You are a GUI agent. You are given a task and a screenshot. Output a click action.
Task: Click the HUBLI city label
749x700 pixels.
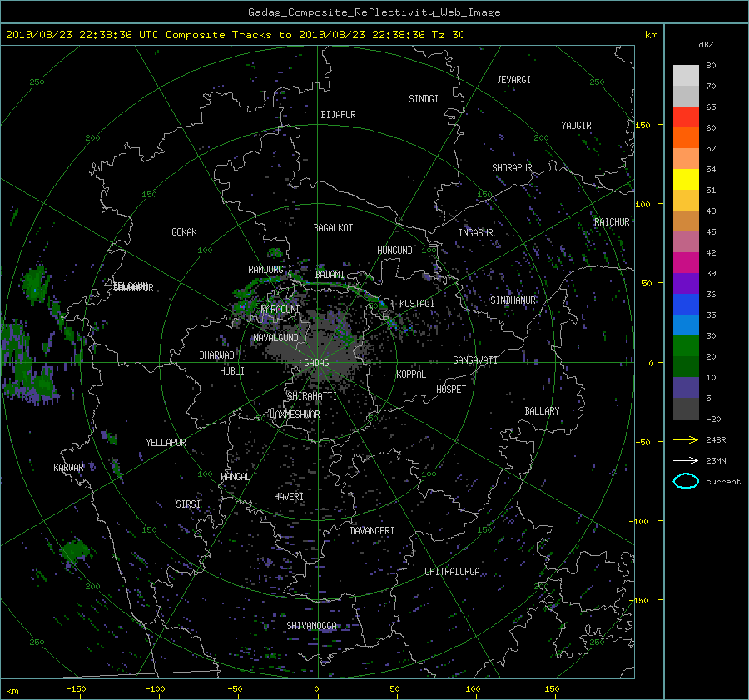coord(232,371)
